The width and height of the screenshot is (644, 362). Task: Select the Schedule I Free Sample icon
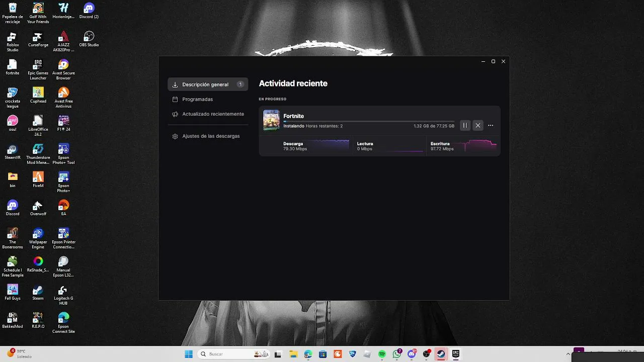coord(13,267)
